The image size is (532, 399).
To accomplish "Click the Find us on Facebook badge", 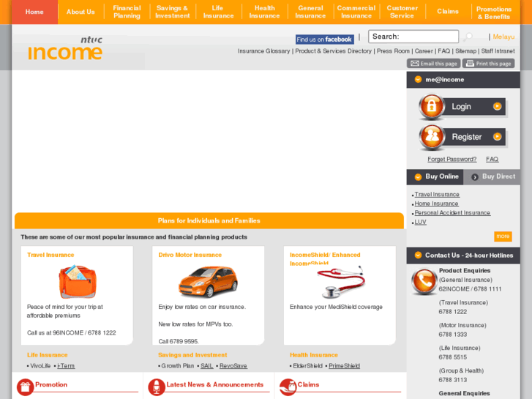I will click(x=325, y=40).
